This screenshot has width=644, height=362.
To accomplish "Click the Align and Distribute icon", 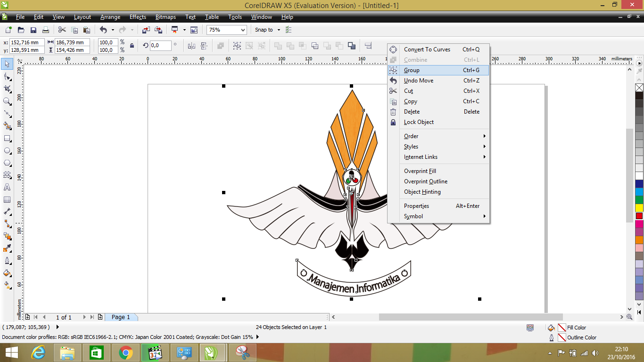I will point(368,46).
